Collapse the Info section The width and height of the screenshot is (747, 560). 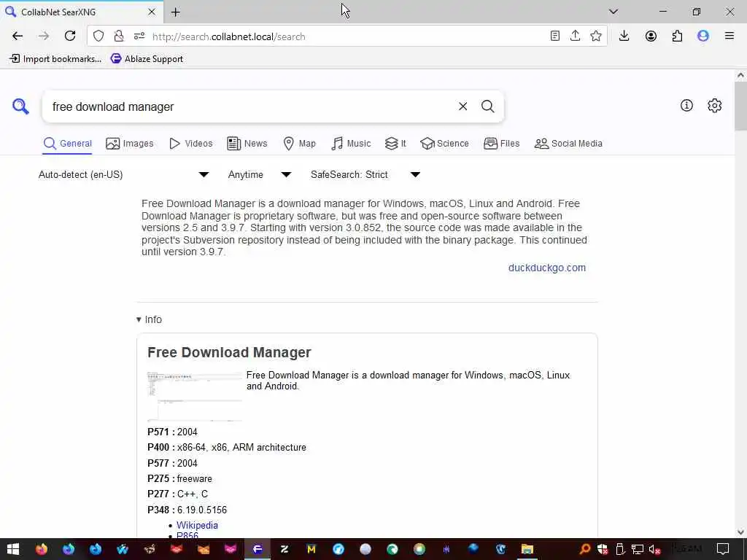coord(149,319)
